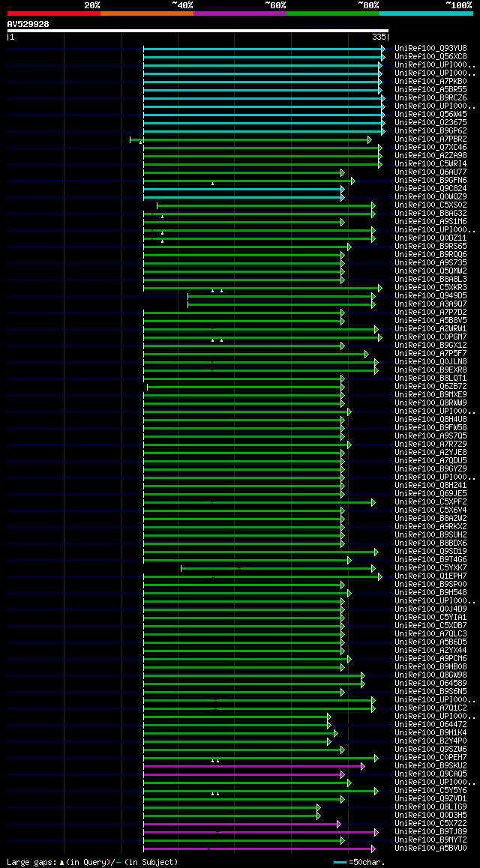Viewport: 480px width, 868px height.
Task: Select the UniRef100_B8LQT1 hit name
Action: point(430,379)
